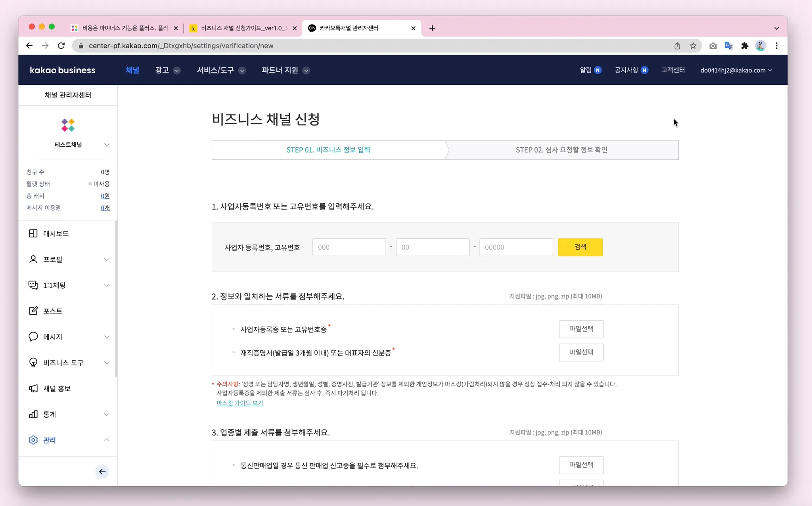The image size is (812, 506).
Task: Click the Google Translate icon in toolbar
Action: coord(729,46)
